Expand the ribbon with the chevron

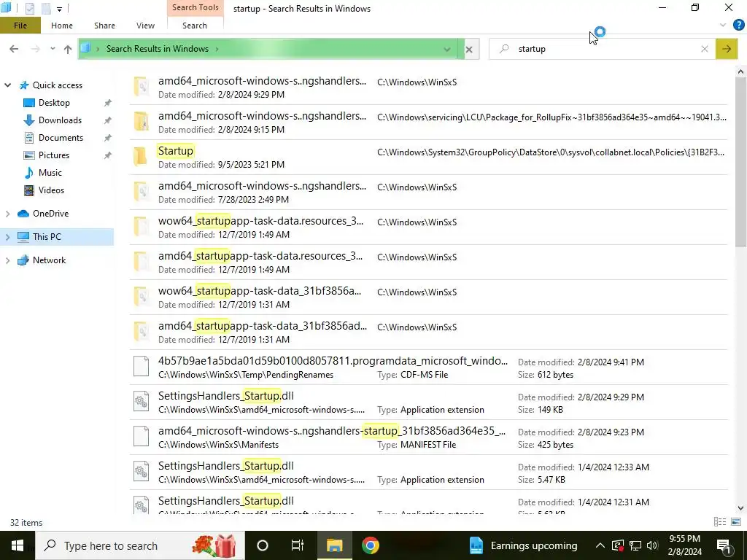click(x=723, y=25)
